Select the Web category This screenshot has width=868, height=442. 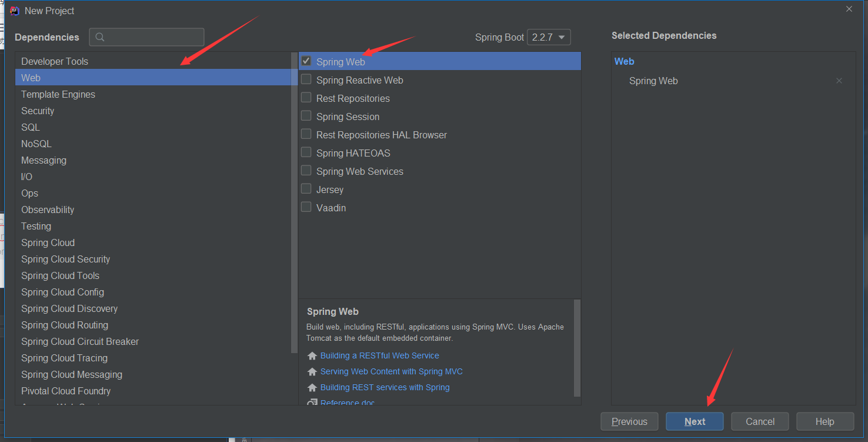(x=153, y=78)
